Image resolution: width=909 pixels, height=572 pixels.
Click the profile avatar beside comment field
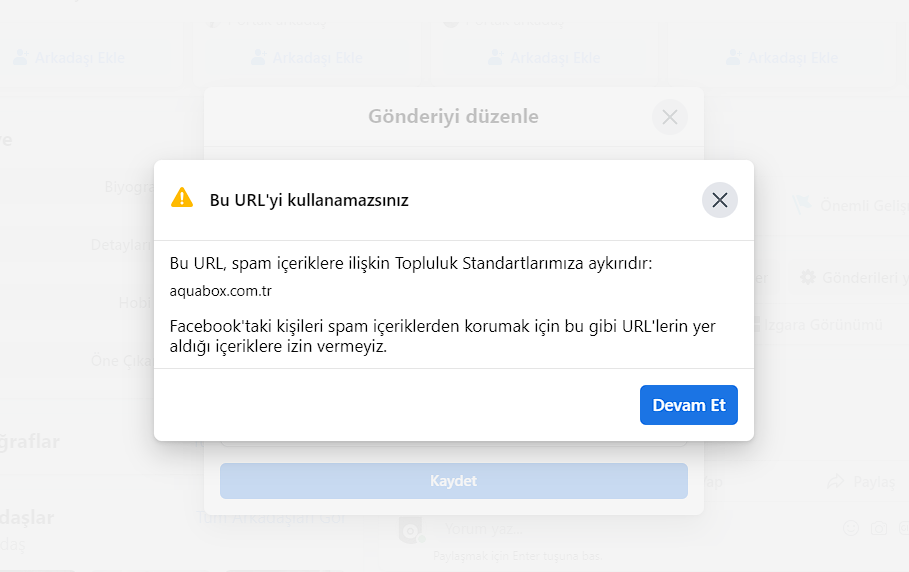[412, 530]
